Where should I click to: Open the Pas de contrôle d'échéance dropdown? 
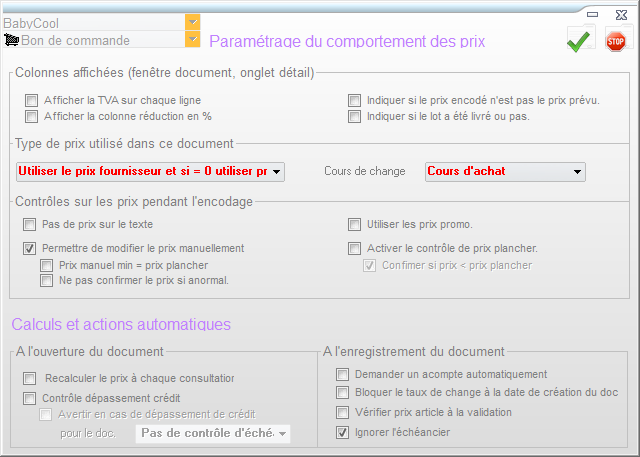click(x=282, y=433)
